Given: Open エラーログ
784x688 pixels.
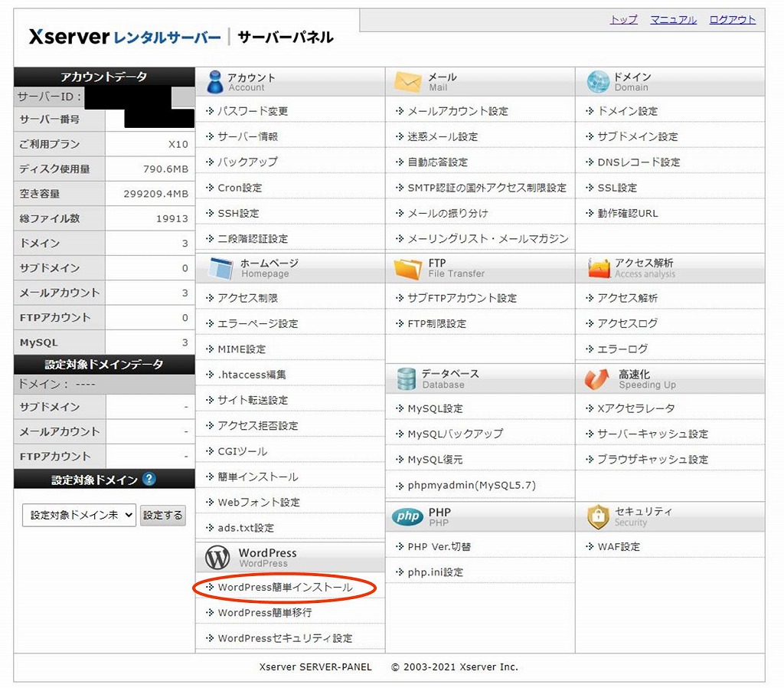Looking at the screenshot, I should pos(622,349).
